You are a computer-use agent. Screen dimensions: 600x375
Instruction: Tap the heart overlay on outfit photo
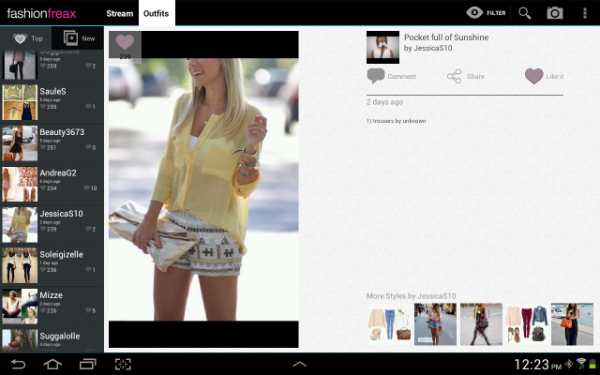coord(125,42)
